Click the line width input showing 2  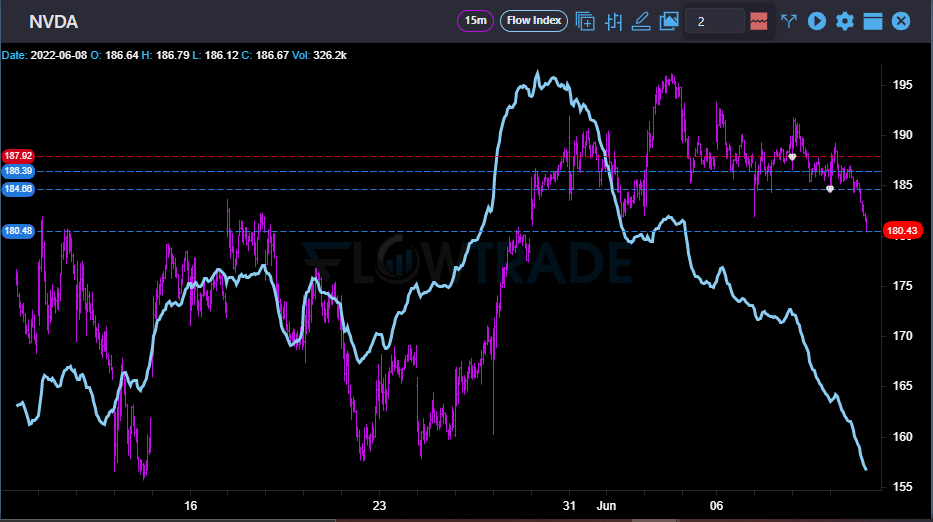point(714,21)
